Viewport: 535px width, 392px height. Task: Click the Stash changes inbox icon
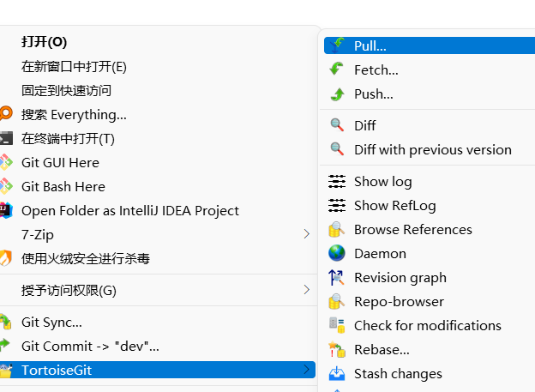point(337,374)
